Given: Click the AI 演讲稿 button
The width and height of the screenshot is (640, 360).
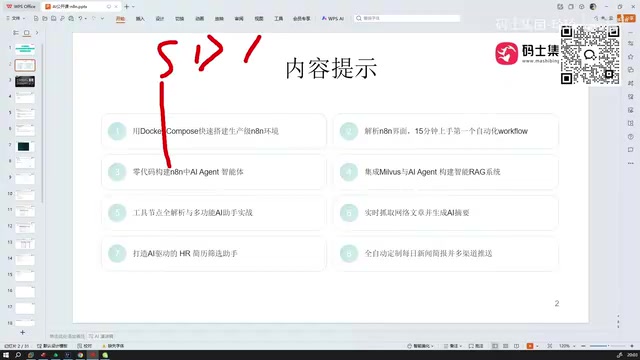Looking at the screenshot, I should click(x=101, y=336).
